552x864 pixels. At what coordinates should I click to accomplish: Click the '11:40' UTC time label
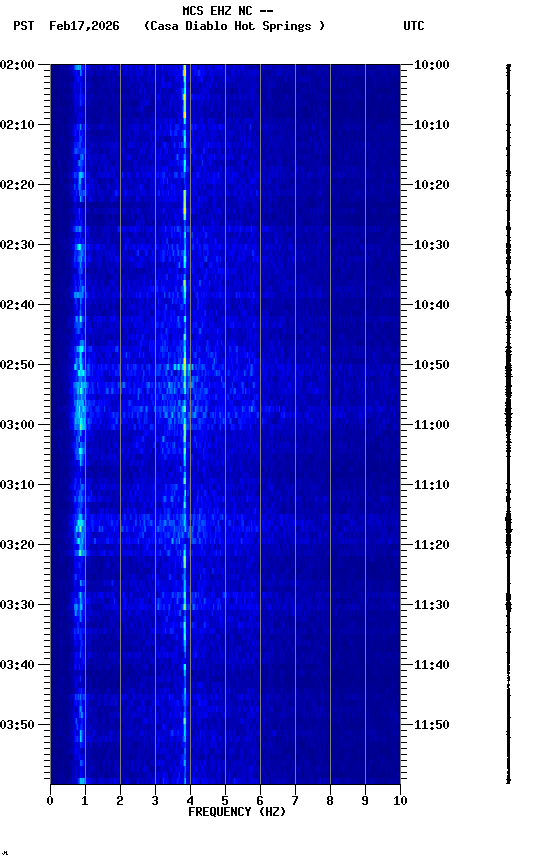[x=432, y=665]
